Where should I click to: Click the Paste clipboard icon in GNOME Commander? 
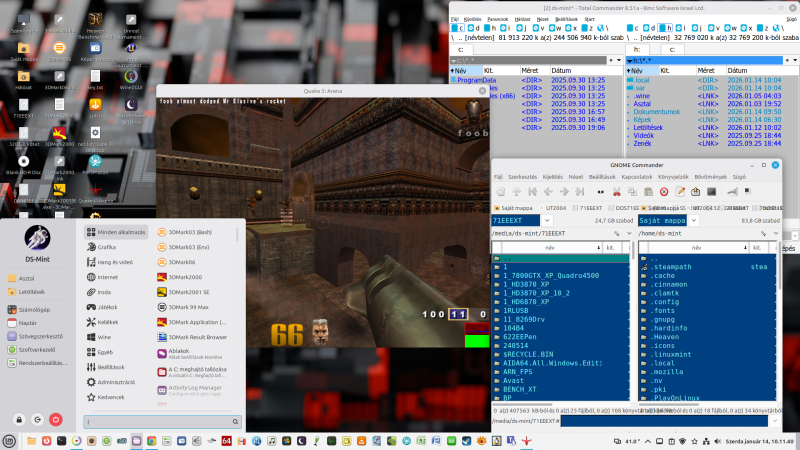(648, 192)
